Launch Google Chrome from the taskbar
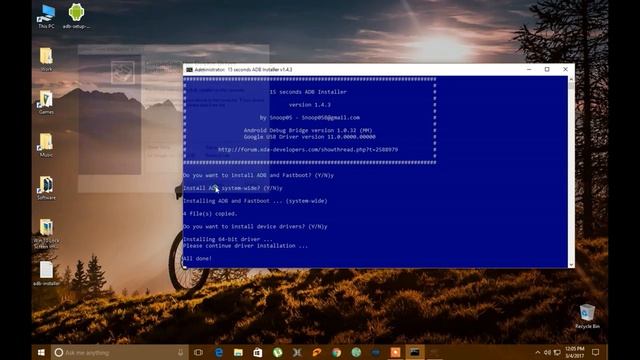Image resolution: width=640 pixels, height=360 pixels. click(336, 352)
